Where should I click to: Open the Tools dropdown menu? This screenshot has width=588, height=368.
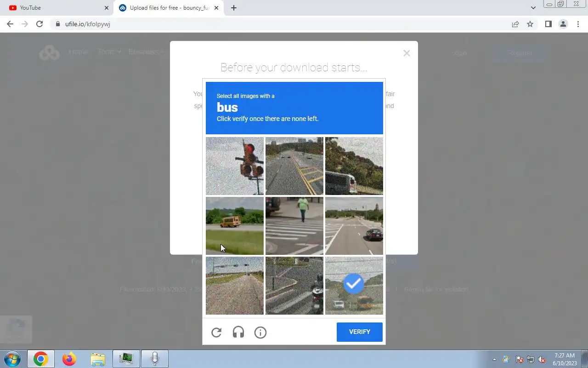[x=109, y=52]
